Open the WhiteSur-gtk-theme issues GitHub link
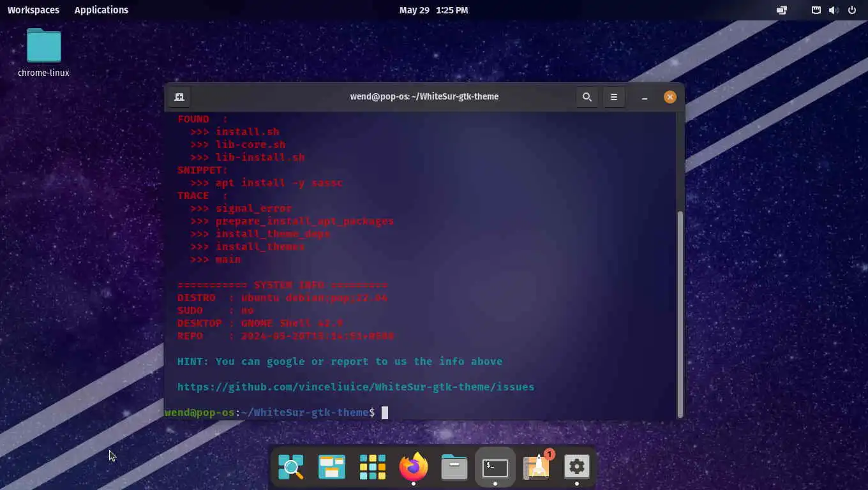 click(x=355, y=387)
